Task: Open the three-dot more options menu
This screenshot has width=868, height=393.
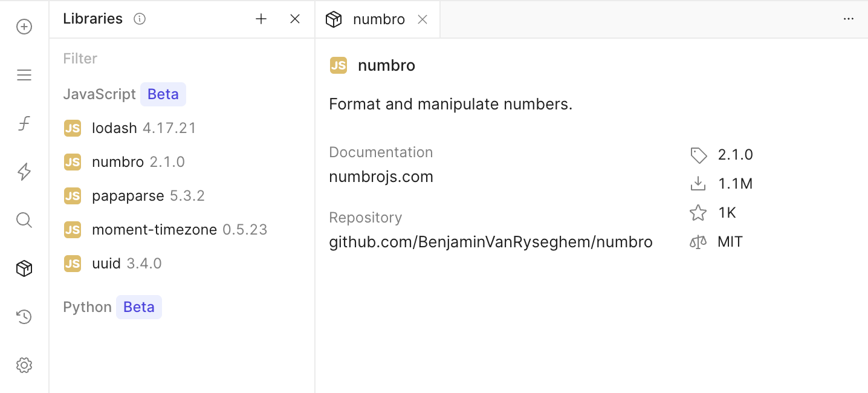Action: click(x=849, y=19)
